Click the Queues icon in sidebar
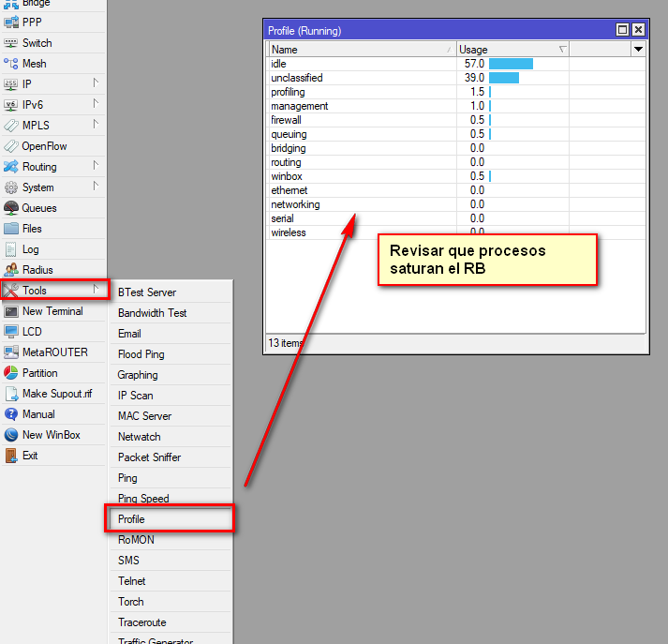The width and height of the screenshot is (668, 644). click(x=11, y=208)
